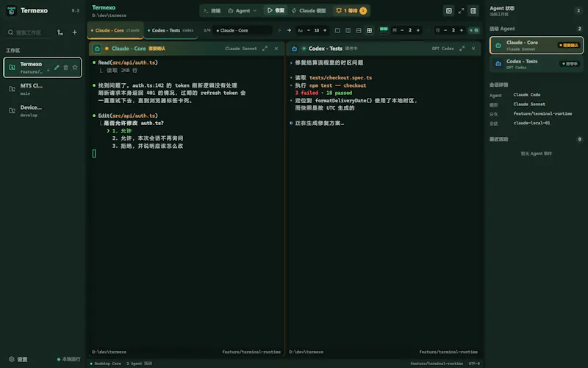The height and width of the screenshot is (368, 588).
Task: Click the Claude - Core pane header agent icon
Action: pos(97,49)
